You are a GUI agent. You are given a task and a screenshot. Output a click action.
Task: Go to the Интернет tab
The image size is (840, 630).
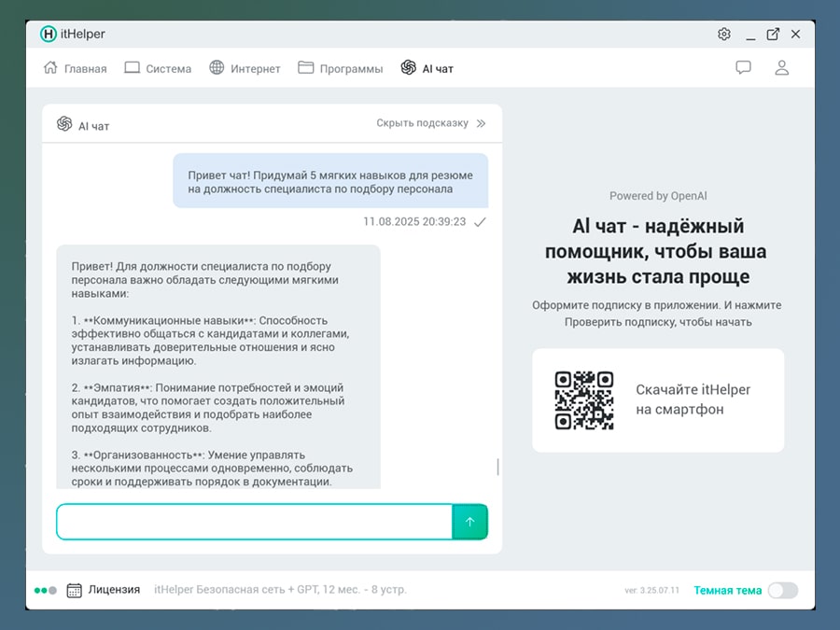(x=245, y=68)
